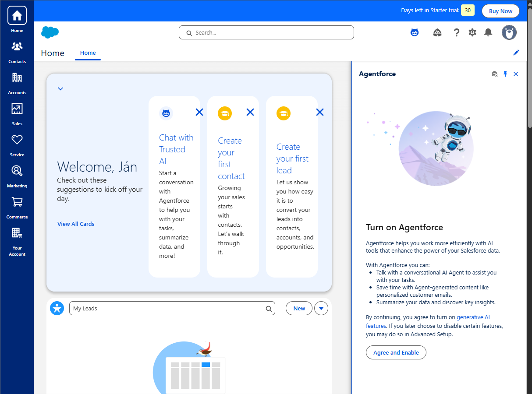Click the Salesforce cloud logo

50,32
